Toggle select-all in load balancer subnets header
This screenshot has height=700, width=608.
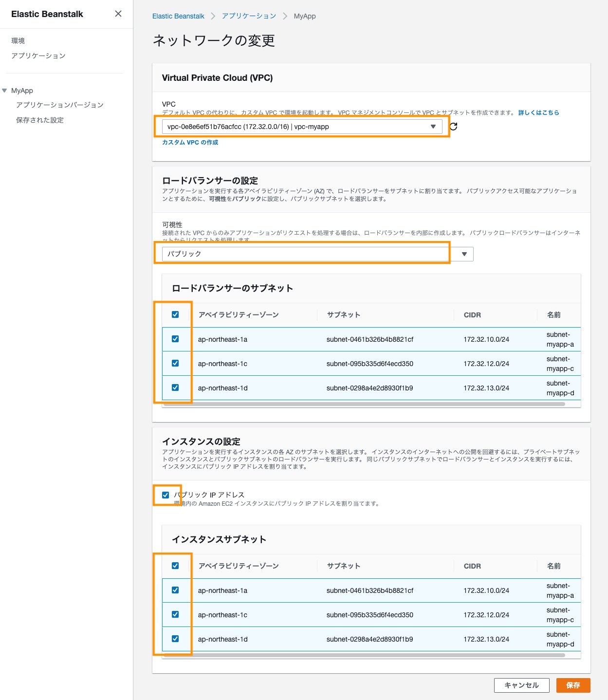[x=175, y=314]
